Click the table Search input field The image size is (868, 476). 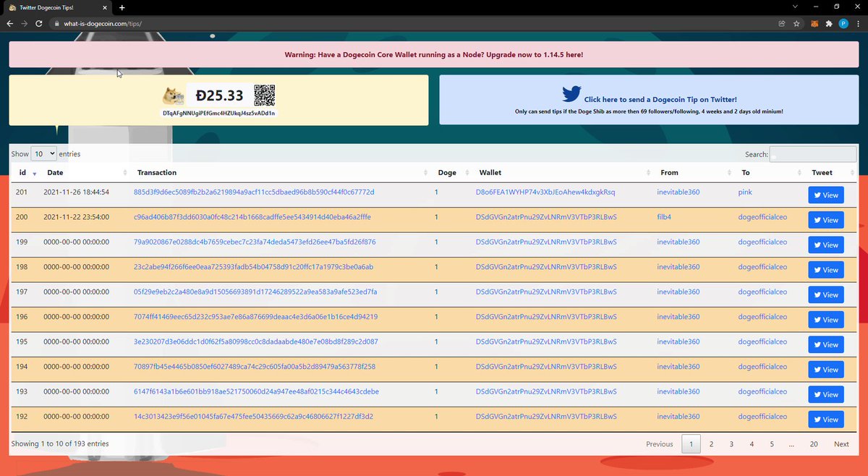(x=813, y=154)
